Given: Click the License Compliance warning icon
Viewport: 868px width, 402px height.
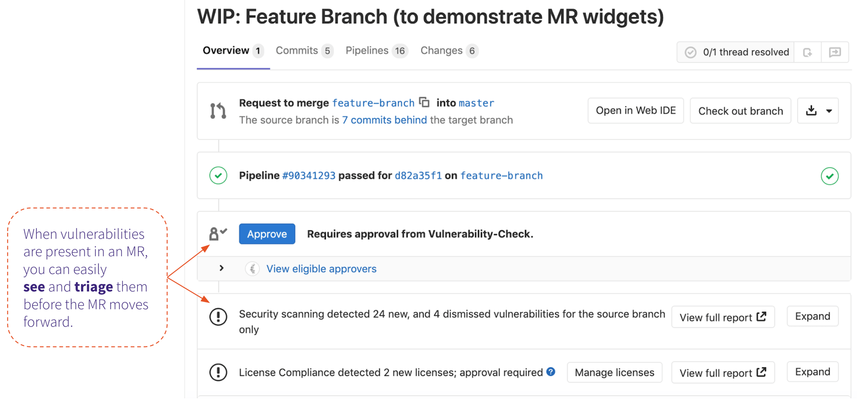Looking at the screenshot, I should pyautogui.click(x=218, y=372).
